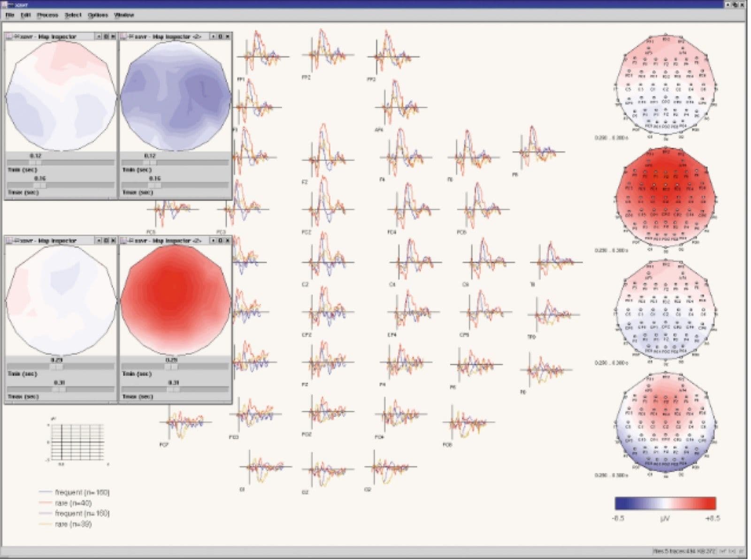
Task: Open the Process menu
Action: (x=47, y=15)
